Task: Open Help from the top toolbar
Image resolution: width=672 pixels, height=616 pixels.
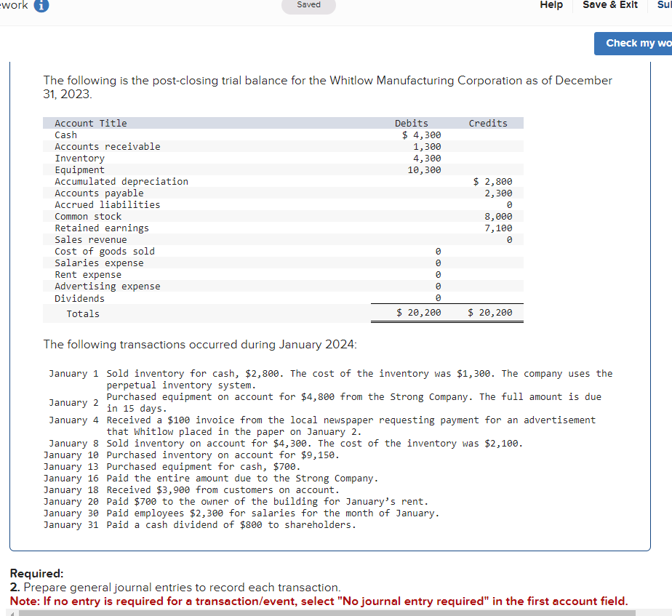Action: tap(551, 5)
